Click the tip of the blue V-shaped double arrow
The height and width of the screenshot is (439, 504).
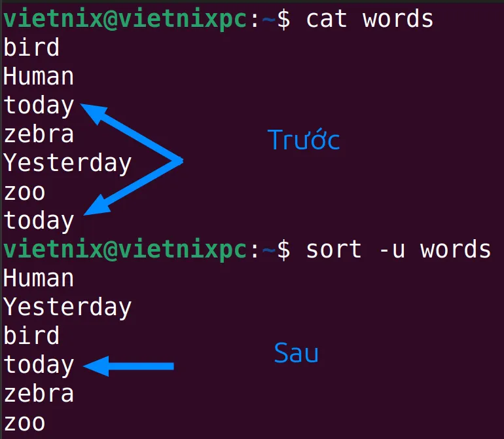(180, 161)
